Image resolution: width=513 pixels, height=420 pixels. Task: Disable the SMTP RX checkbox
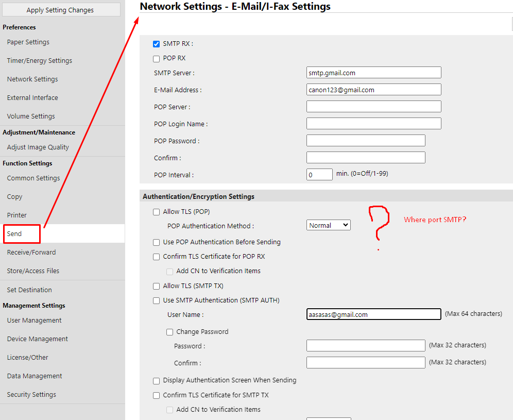[156, 43]
